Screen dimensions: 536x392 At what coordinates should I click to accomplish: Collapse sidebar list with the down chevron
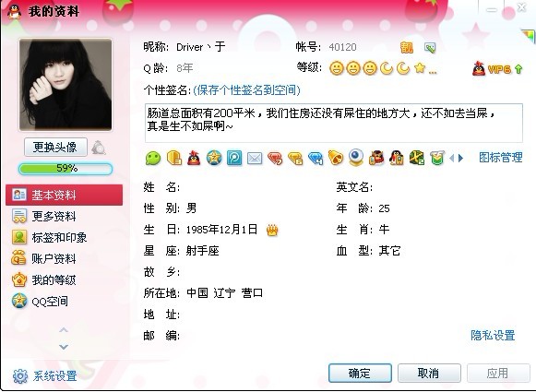click(x=64, y=347)
